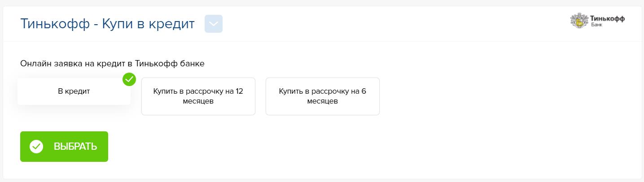
Task: Click the "Тинькофф - Купи в кредит" heading
Action: (x=107, y=24)
